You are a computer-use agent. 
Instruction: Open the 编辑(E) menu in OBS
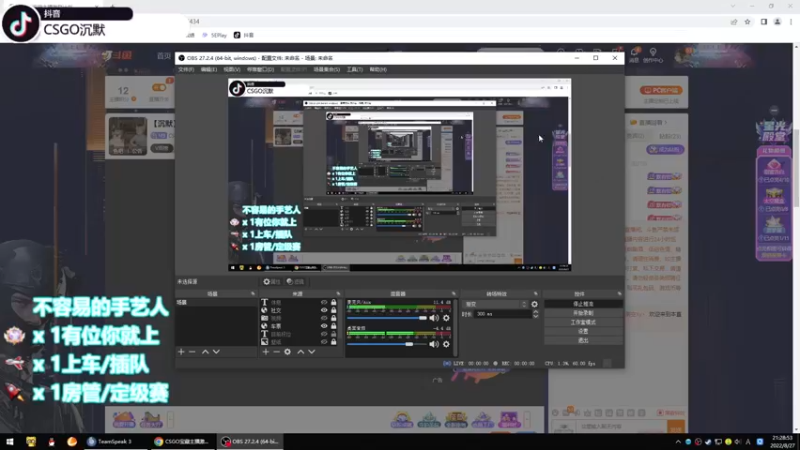208,69
